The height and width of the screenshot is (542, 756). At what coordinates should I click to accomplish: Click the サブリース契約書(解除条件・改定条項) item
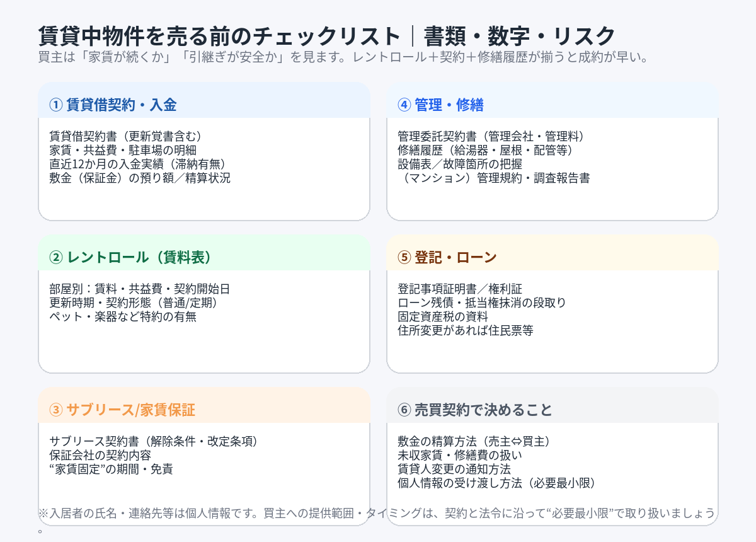pyautogui.click(x=154, y=441)
